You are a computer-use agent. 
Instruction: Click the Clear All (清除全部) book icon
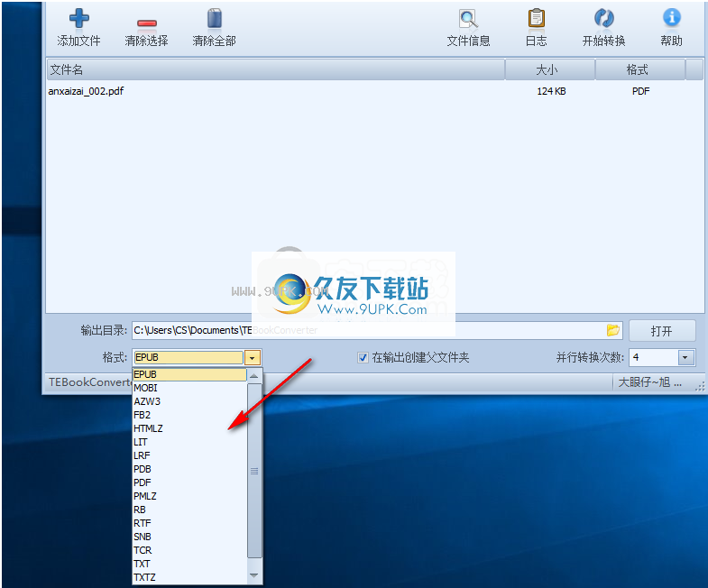215,19
